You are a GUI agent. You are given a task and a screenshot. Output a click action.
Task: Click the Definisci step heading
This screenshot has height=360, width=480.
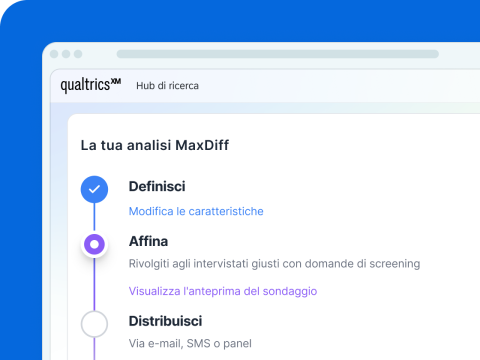click(157, 186)
